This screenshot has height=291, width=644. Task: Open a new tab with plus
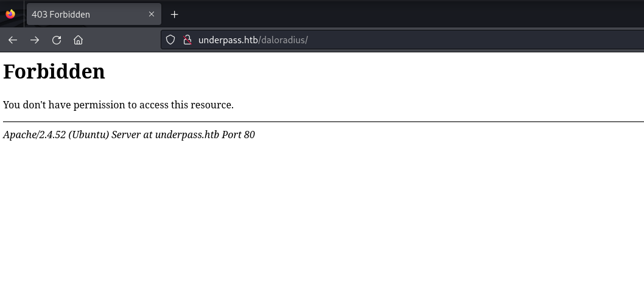[175, 14]
